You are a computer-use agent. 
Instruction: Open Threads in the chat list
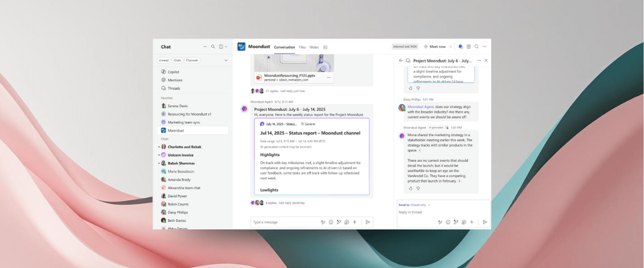click(193, 88)
